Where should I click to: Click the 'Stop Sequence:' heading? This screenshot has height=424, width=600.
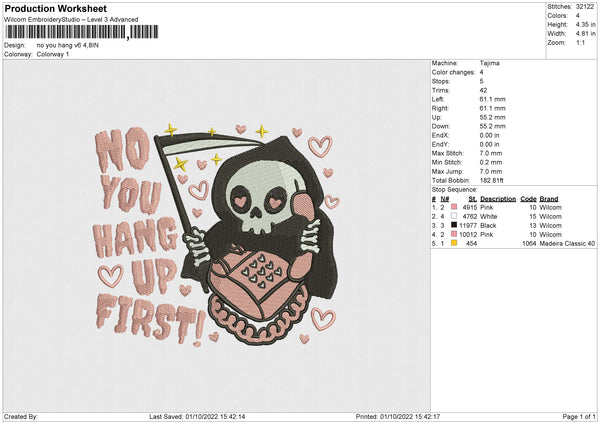point(455,189)
